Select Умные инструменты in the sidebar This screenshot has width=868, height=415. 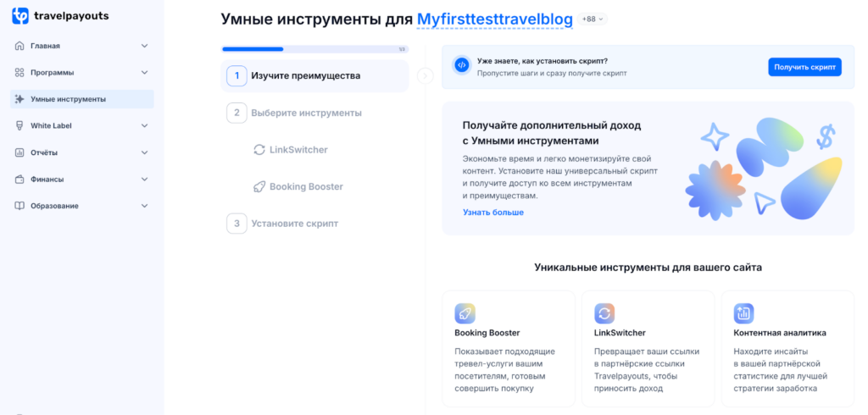82,99
